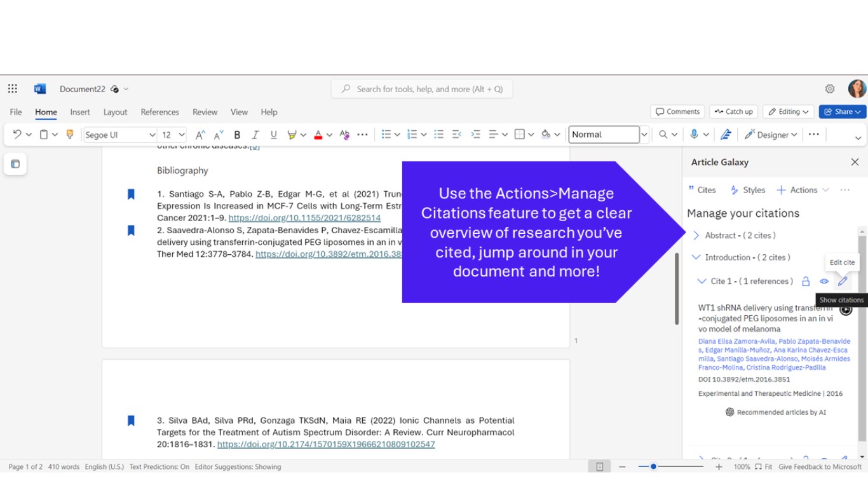Click the search for tools box

[x=421, y=89]
